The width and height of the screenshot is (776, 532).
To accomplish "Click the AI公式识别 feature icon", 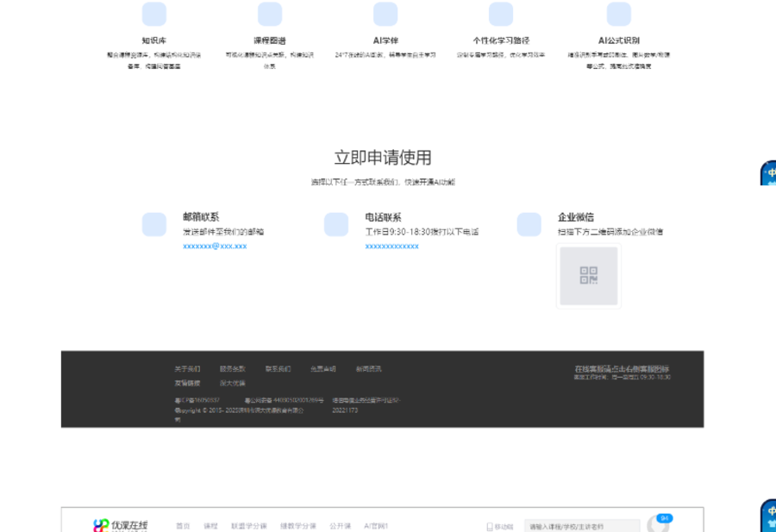I will click(x=618, y=15).
